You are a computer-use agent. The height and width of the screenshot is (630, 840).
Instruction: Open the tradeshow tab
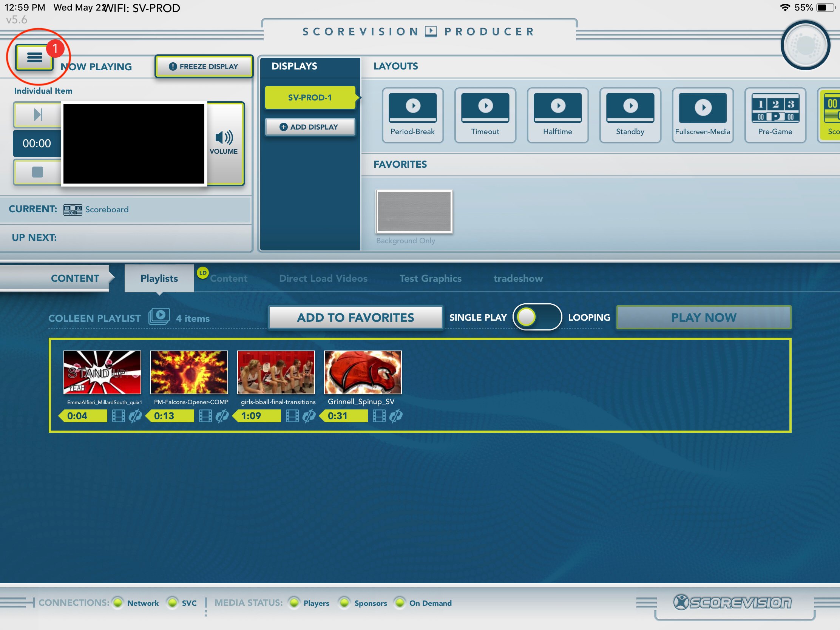coord(518,278)
